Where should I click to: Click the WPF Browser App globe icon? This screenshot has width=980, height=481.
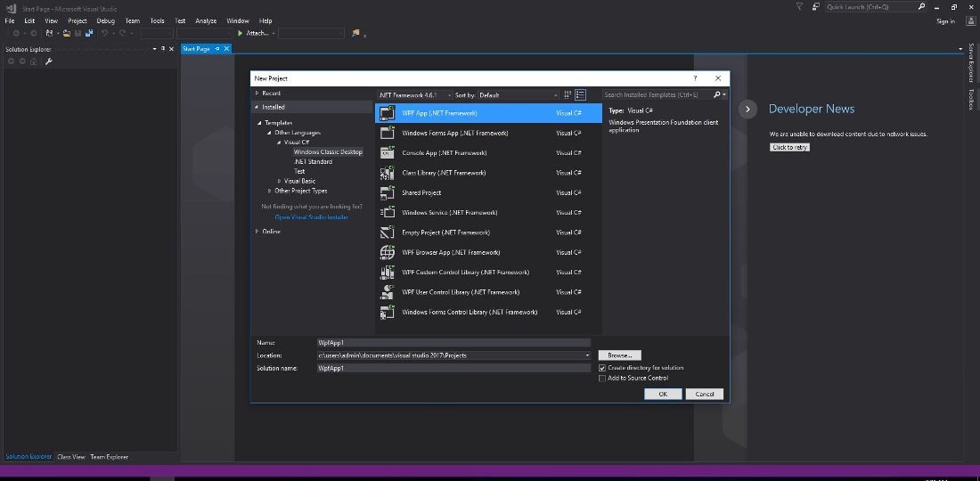point(388,252)
